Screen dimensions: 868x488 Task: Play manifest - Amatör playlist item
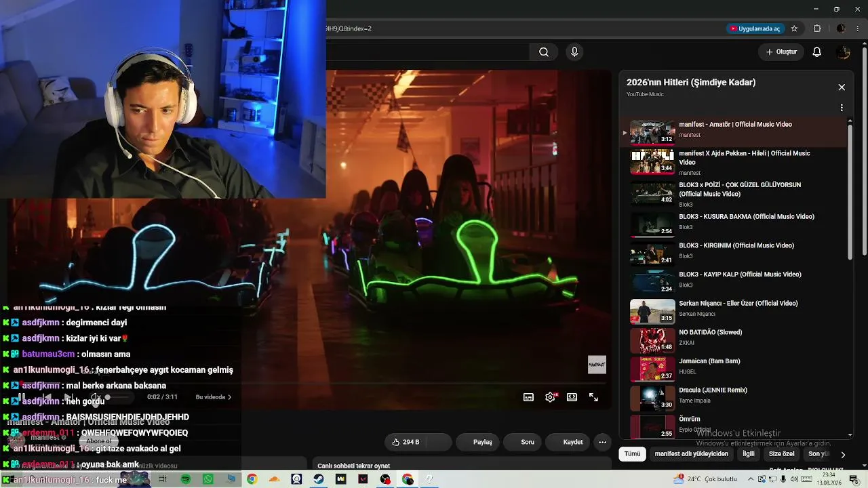[x=734, y=133]
